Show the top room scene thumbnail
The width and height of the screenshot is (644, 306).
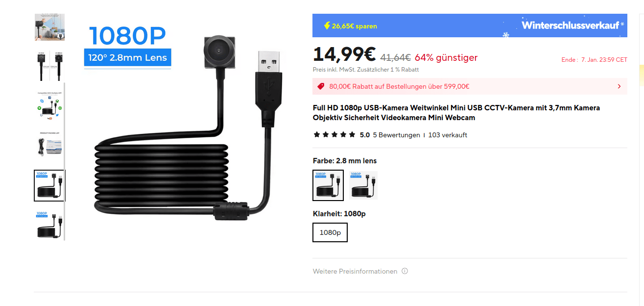click(x=49, y=27)
